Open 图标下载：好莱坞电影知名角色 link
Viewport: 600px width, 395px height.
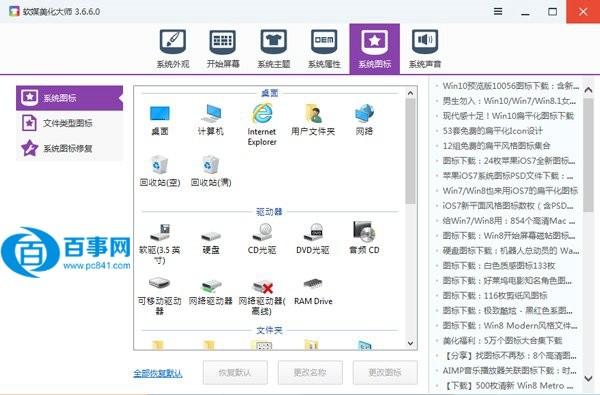[507, 281]
